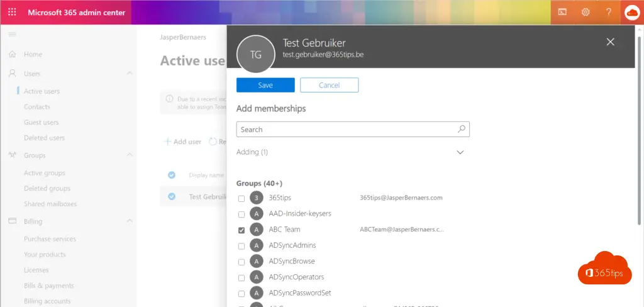Screen dimensions: 644x307
Task: Open Active users in the sidebar
Action: pyautogui.click(x=42, y=91)
